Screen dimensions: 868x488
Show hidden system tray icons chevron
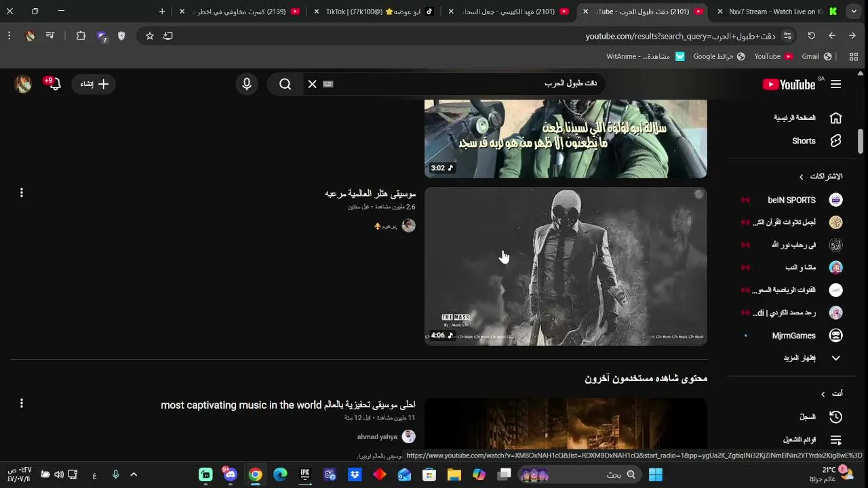[x=133, y=474]
